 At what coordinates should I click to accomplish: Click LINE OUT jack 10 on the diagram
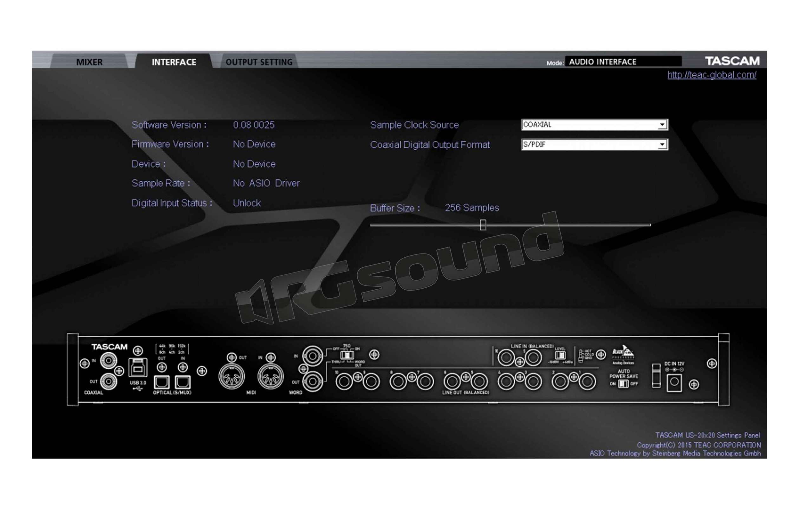344,381
